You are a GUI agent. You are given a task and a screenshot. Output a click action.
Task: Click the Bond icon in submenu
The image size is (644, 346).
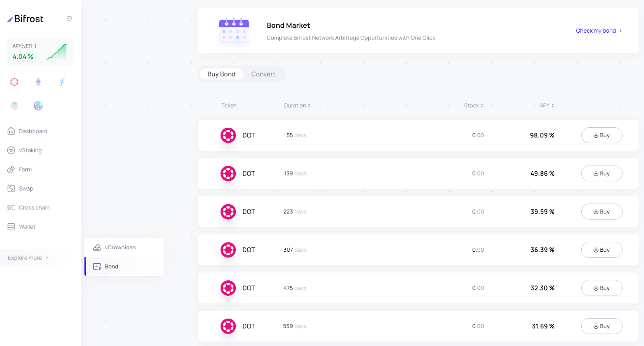coord(97,267)
